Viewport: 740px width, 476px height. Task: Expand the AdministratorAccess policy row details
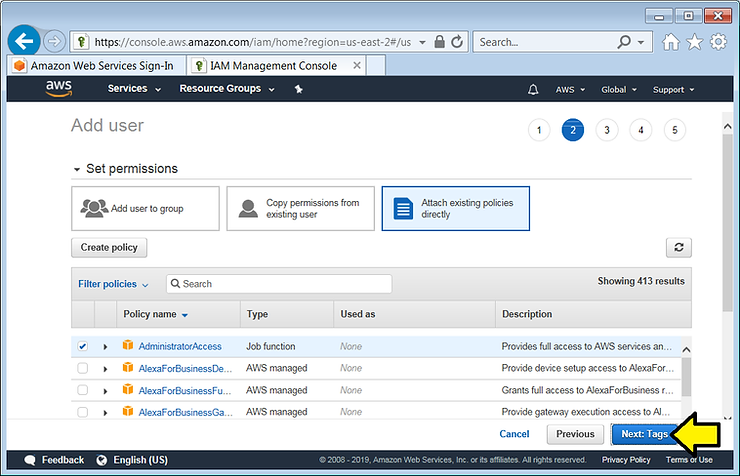105,347
